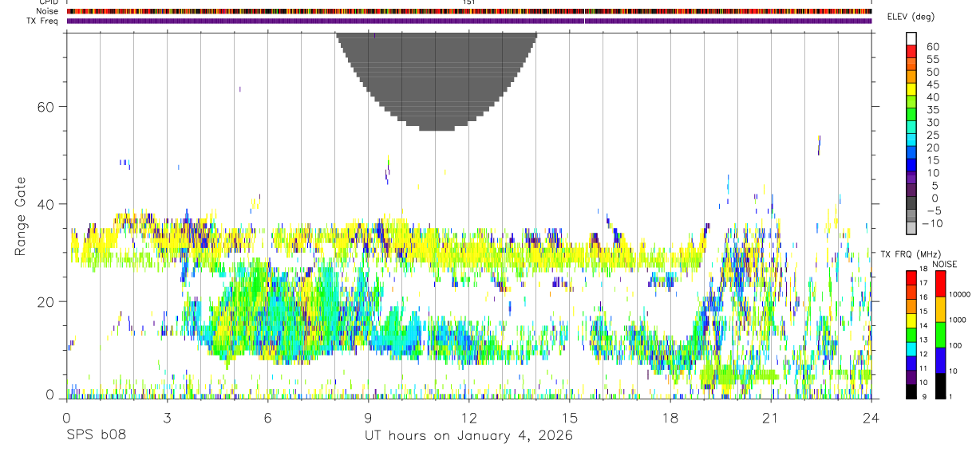Click the "40" tick on Range Gate axis
Viewport: 980px width, 452px height.
pos(45,204)
